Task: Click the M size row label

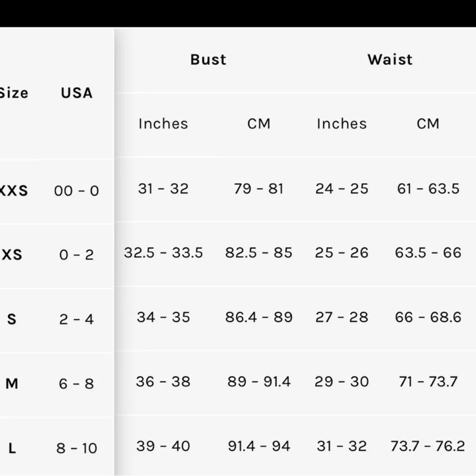Action: (12, 383)
